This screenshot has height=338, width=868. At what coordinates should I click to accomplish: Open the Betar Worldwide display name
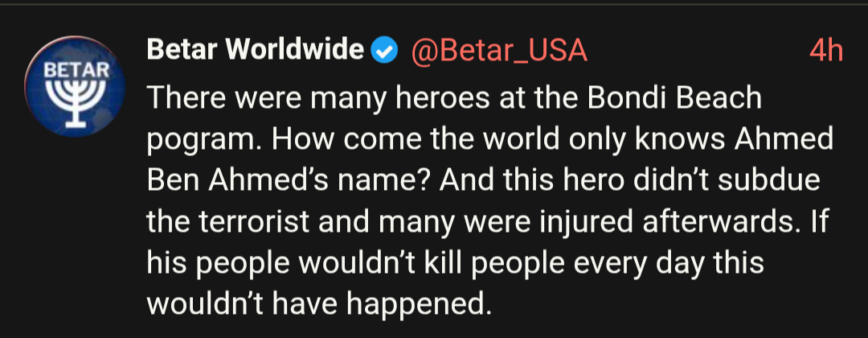(256, 51)
